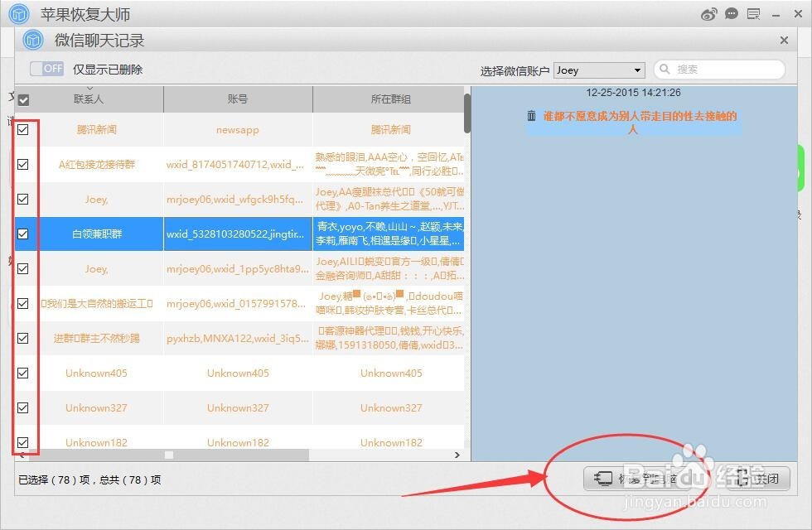Click the restore-to-computer icon on bottom button
This screenshot has width=812, height=530.
tap(602, 478)
